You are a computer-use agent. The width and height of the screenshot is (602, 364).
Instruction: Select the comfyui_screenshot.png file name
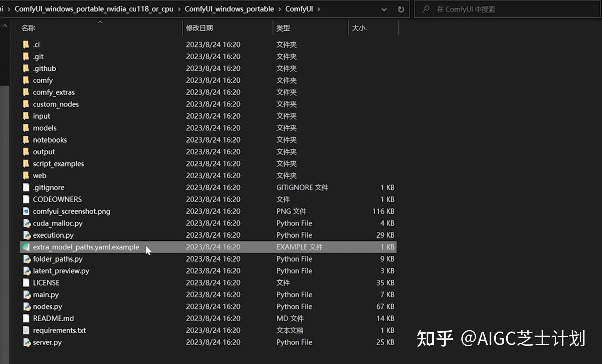(72, 211)
